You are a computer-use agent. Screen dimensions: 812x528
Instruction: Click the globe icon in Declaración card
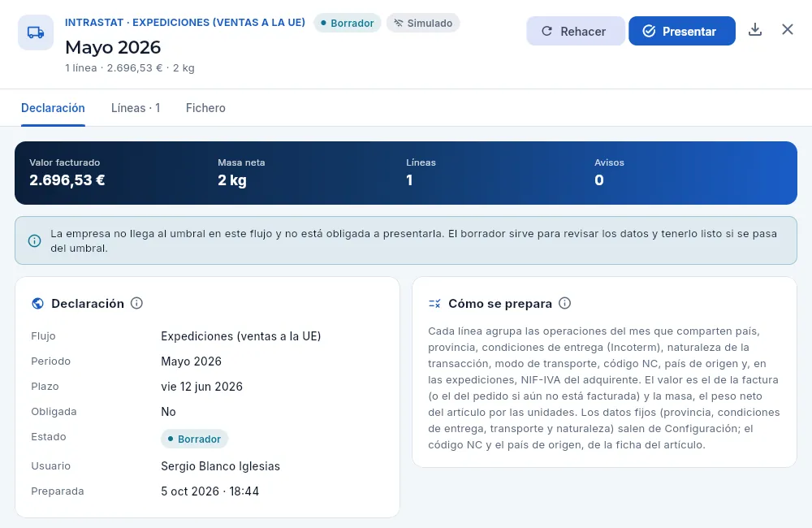pos(38,304)
